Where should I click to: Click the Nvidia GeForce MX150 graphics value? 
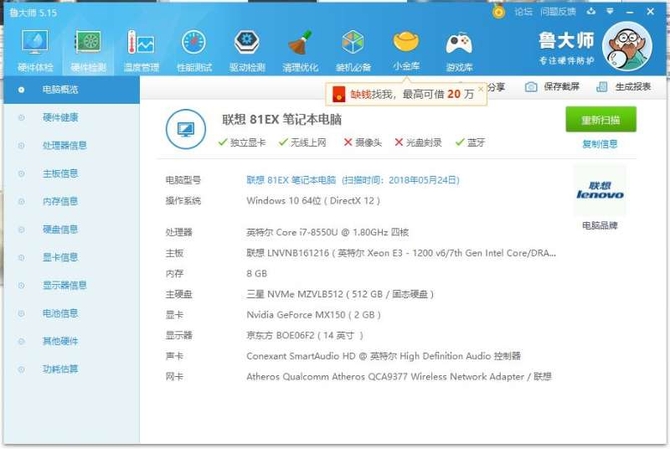tap(314, 315)
